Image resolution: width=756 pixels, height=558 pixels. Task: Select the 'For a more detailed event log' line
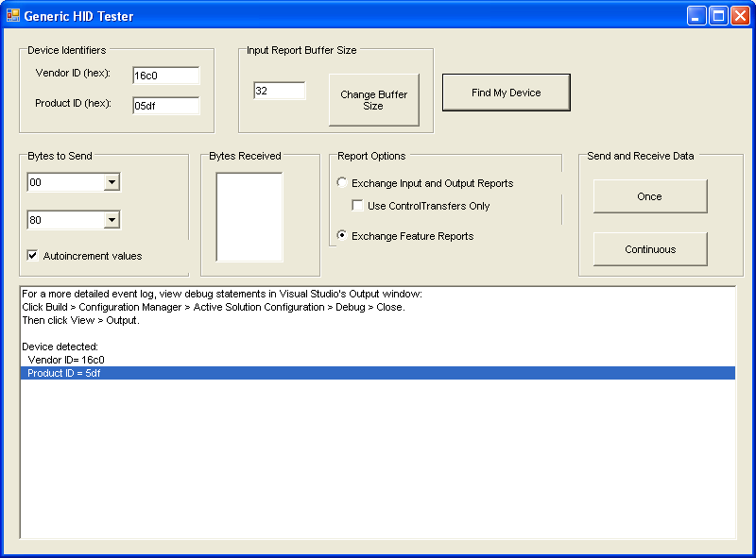tap(377, 294)
